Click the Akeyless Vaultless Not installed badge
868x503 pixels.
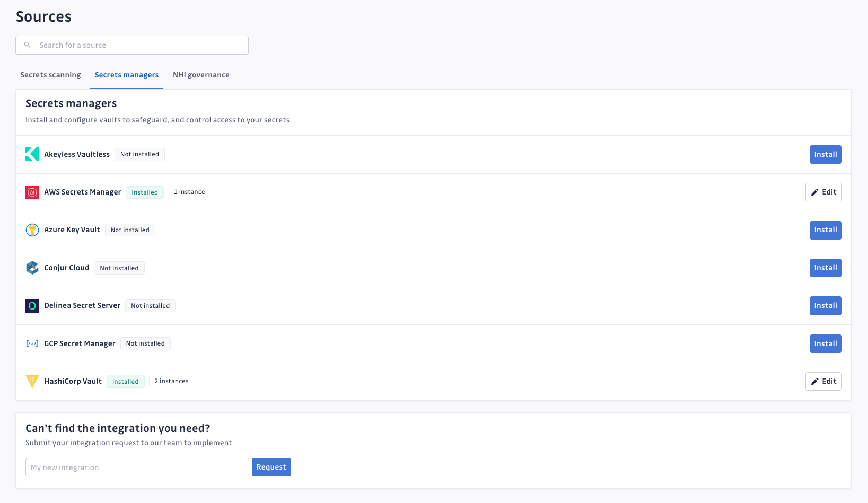pyautogui.click(x=139, y=154)
